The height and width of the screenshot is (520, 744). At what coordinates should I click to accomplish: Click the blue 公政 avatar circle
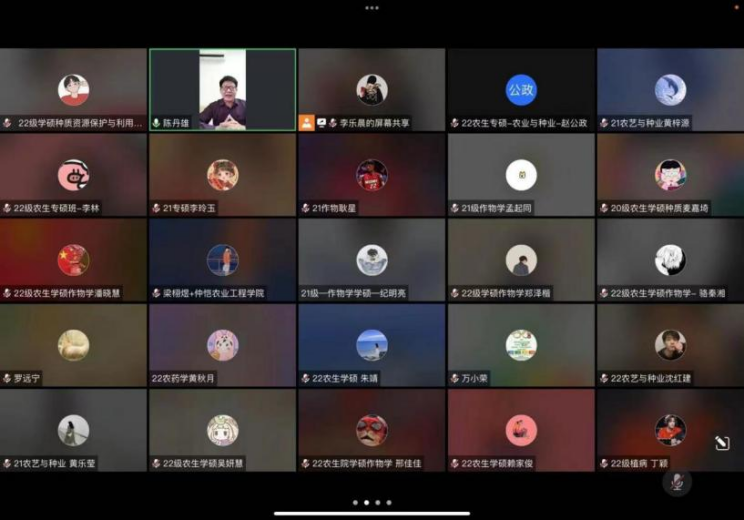click(521, 90)
